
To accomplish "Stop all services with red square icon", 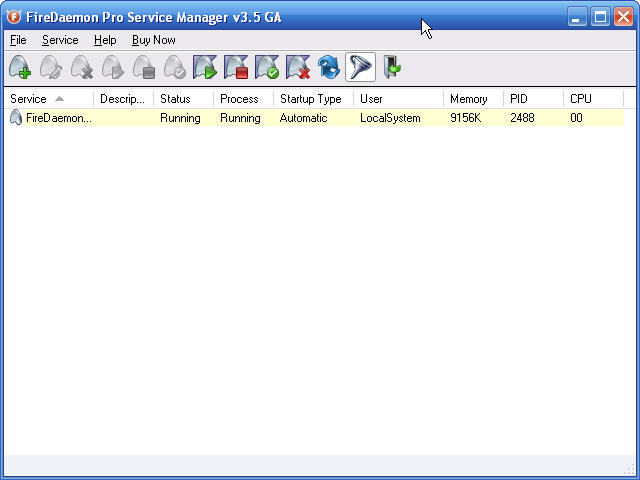I will (236, 67).
